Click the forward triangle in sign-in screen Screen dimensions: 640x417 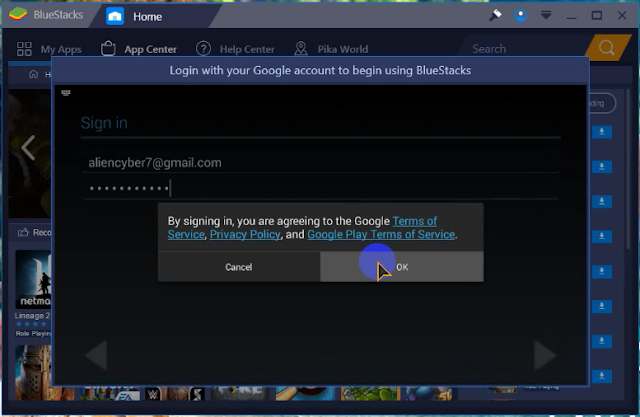pyautogui.click(x=545, y=355)
